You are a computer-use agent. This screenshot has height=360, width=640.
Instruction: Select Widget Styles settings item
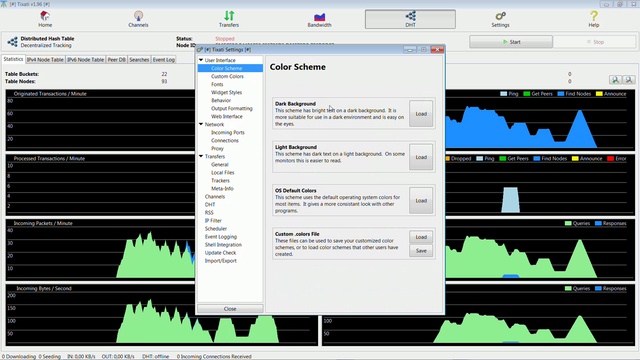[227, 92]
